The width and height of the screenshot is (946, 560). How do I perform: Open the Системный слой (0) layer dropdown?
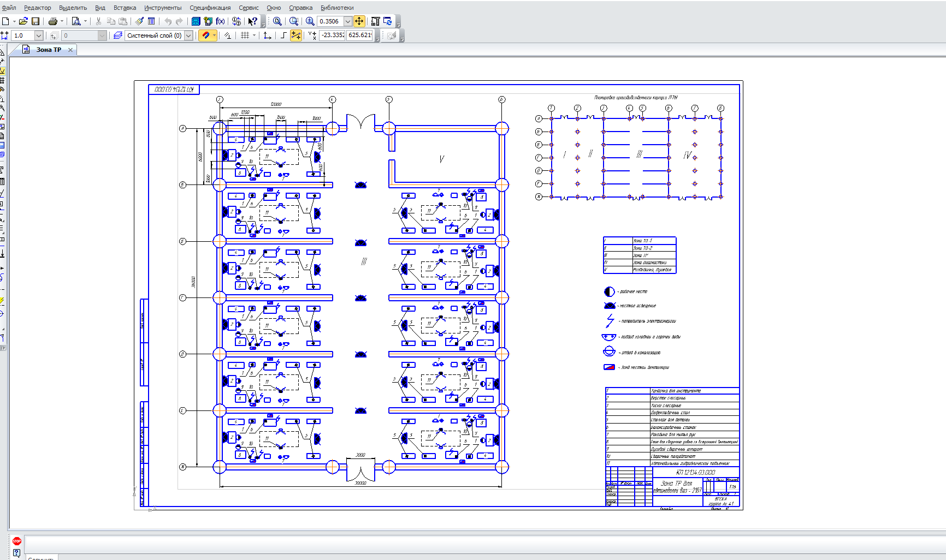click(x=188, y=35)
